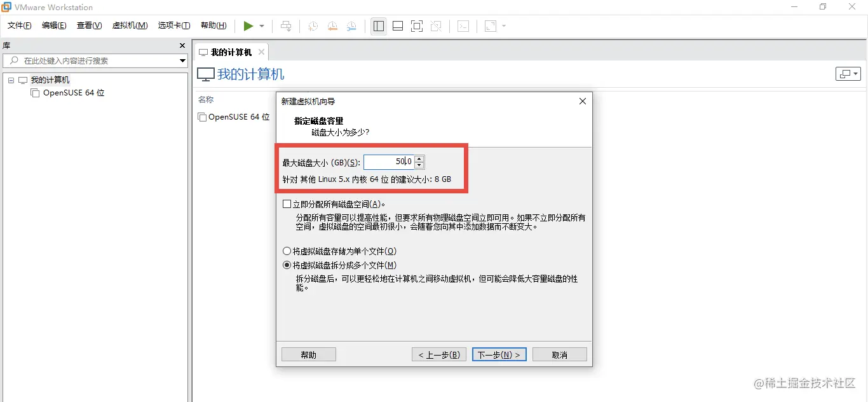Click the 上一步(B) back button
The width and height of the screenshot is (868, 402).
tap(439, 354)
